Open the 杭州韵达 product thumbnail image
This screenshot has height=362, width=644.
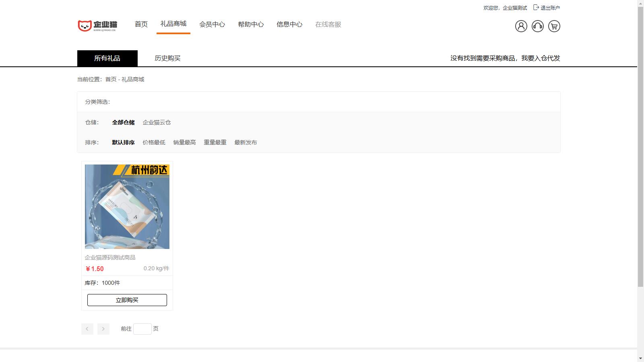pyautogui.click(x=127, y=207)
